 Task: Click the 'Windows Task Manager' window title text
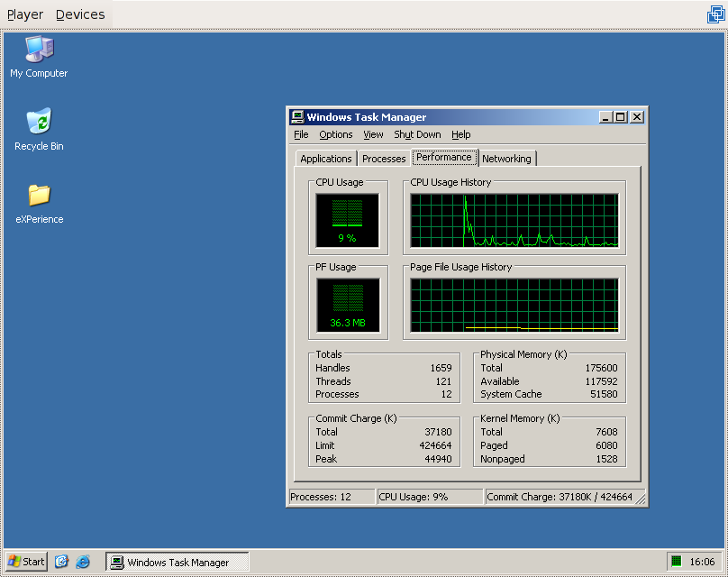[x=367, y=117]
